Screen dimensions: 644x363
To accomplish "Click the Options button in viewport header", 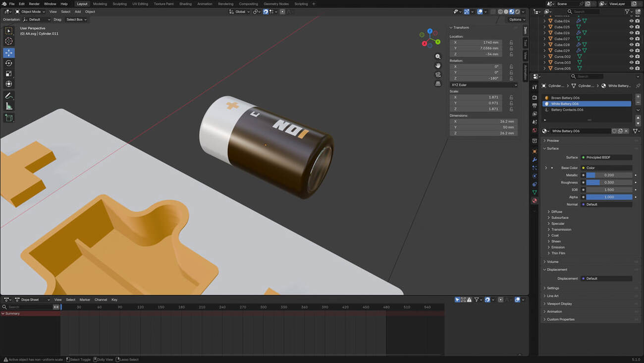I will pyautogui.click(x=516, y=19).
